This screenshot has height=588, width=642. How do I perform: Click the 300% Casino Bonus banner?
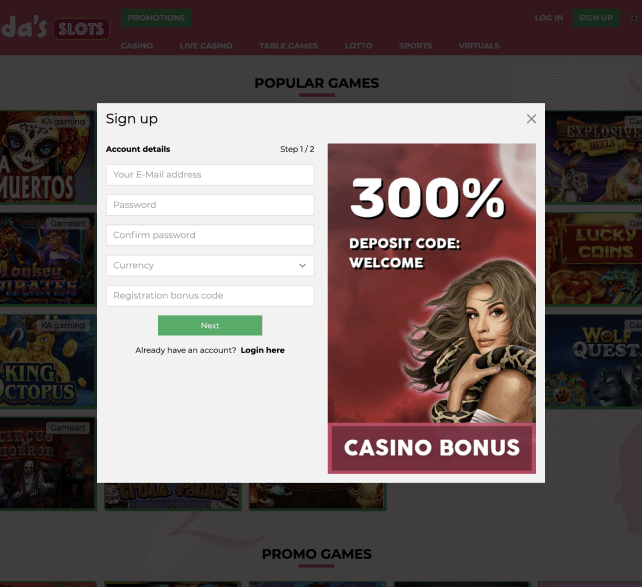click(x=432, y=308)
